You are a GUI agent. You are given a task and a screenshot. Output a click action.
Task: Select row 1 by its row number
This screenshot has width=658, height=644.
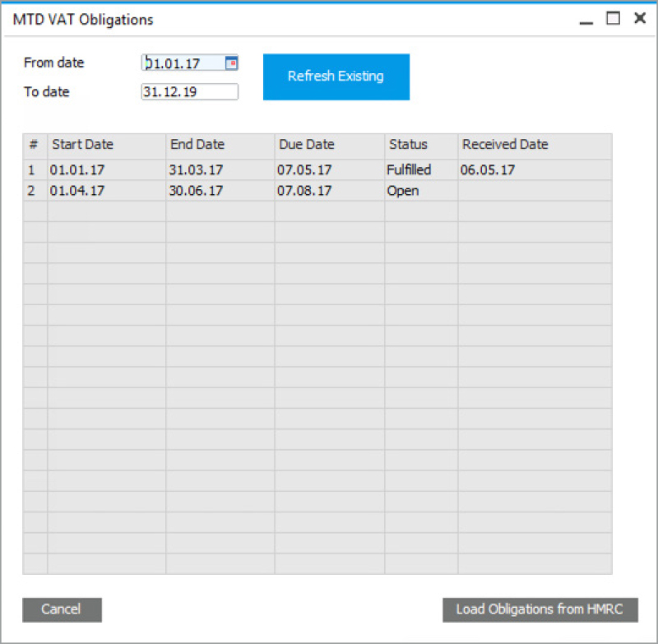pos(34,170)
